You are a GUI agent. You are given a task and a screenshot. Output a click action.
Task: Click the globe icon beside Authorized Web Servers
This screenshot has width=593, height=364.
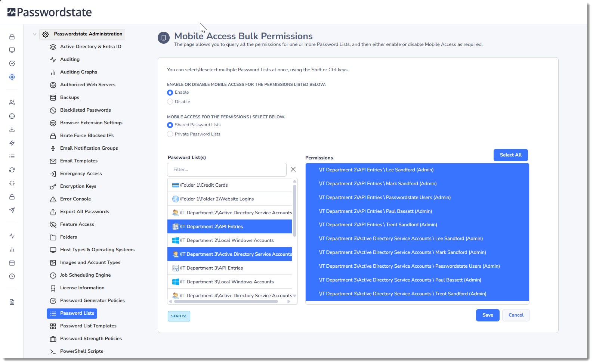coord(53,85)
